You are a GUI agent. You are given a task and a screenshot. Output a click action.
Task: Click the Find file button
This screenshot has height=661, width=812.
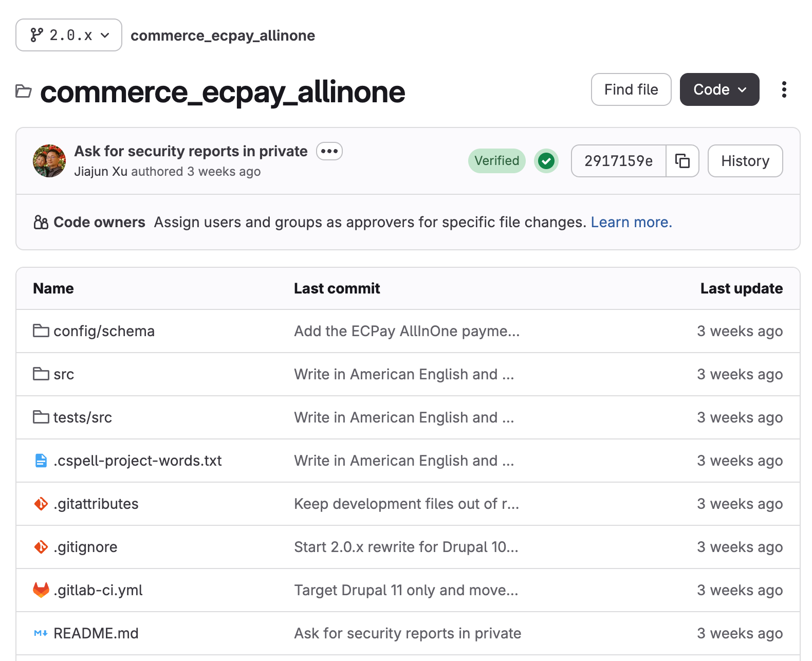[631, 89]
